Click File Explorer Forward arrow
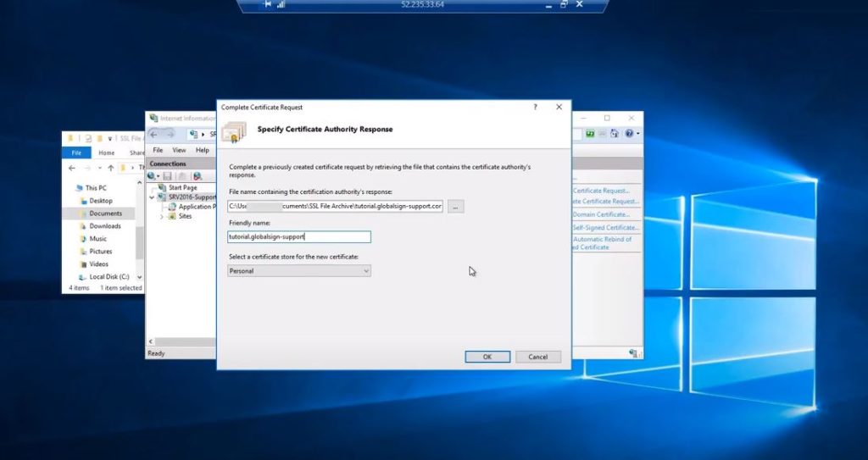The height and width of the screenshot is (460, 868). [x=87, y=168]
